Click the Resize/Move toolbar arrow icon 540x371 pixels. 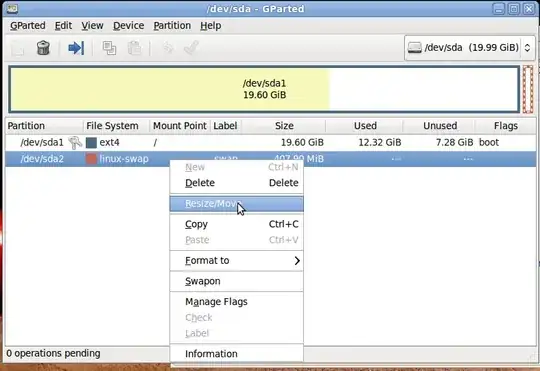coord(76,48)
